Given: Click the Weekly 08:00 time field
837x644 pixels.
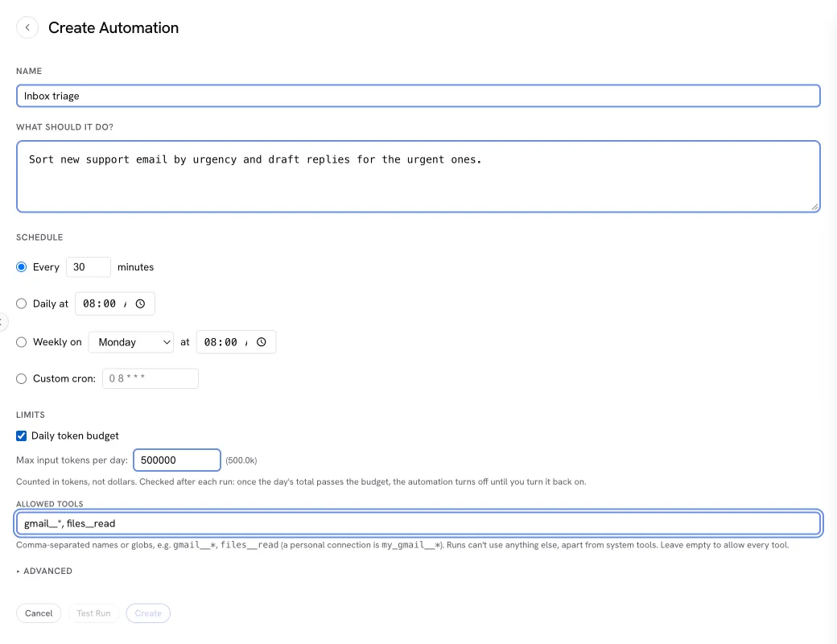Looking at the screenshot, I should (236, 342).
